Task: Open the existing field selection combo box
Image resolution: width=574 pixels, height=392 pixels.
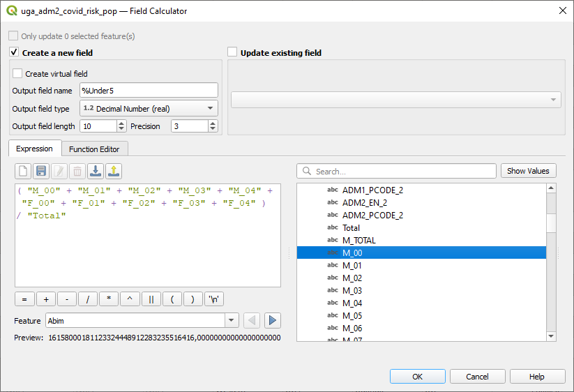Action: pyautogui.click(x=395, y=100)
